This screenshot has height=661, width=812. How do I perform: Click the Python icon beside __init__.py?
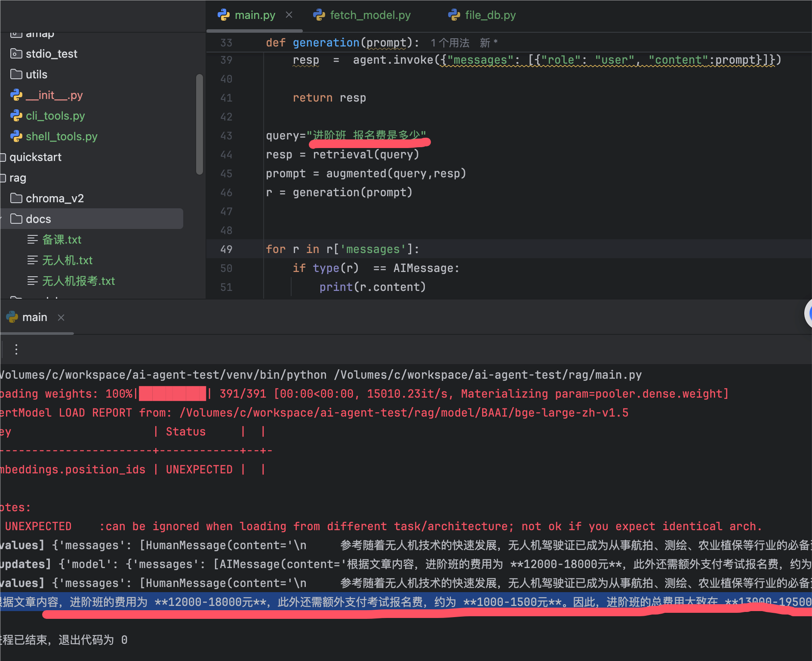(x=16, y=95)
